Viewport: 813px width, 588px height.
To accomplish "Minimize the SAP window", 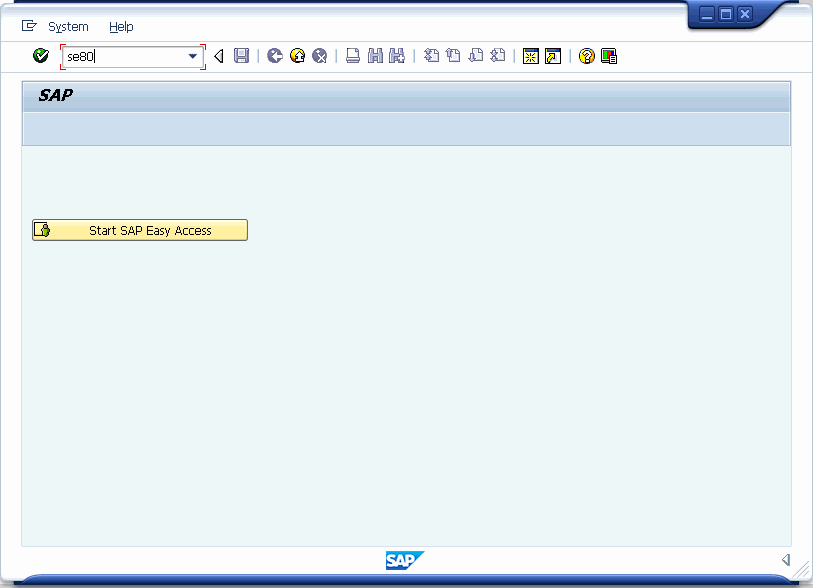I will point(707,14).
